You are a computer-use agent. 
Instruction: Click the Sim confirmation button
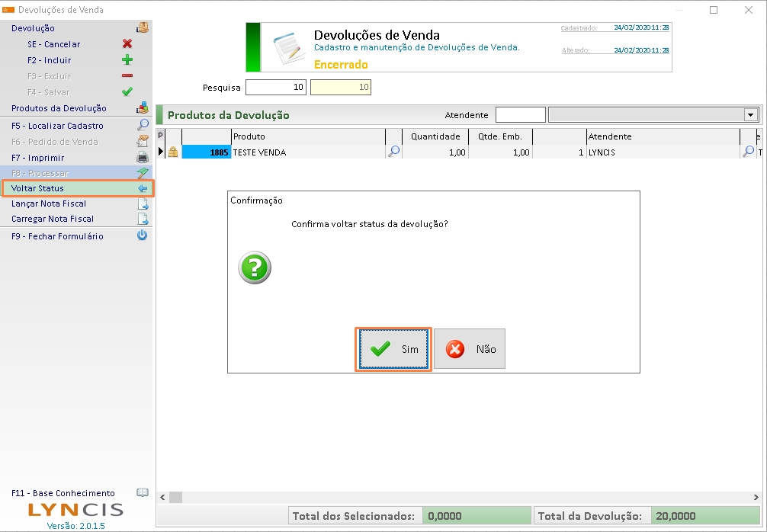pyautogui.click(x=393, y=349)
